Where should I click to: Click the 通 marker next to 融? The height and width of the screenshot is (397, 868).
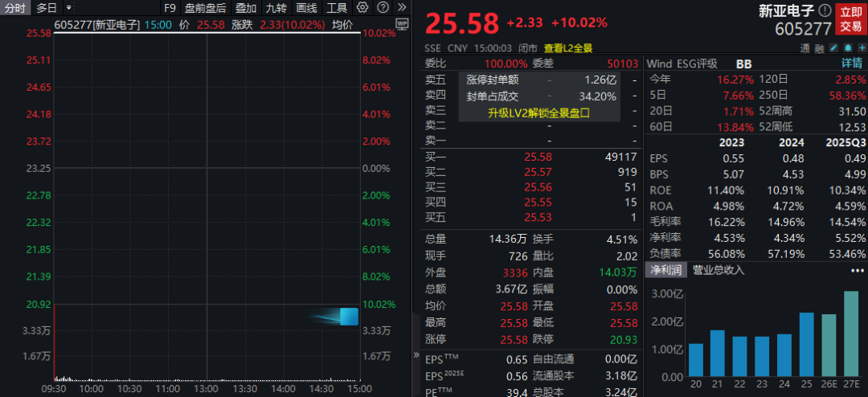point(805,49)
